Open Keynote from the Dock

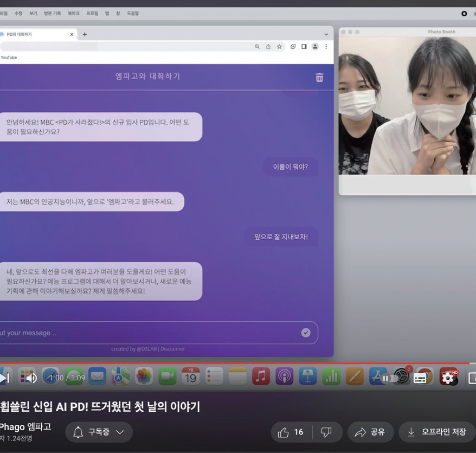tap(308, 376)
